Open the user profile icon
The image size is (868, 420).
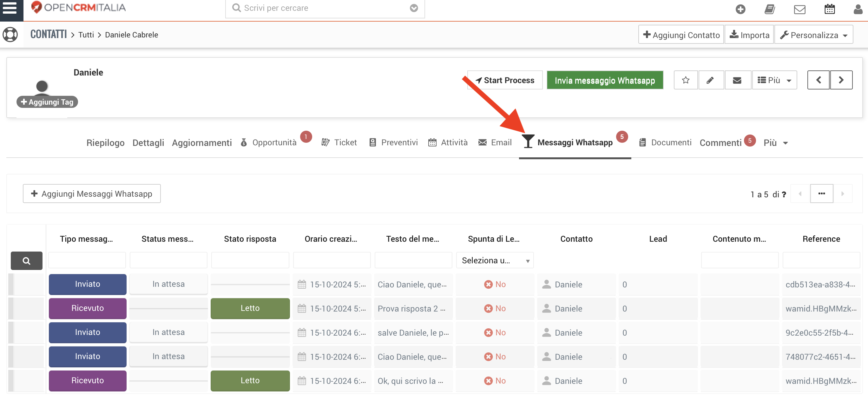point(858,9)
